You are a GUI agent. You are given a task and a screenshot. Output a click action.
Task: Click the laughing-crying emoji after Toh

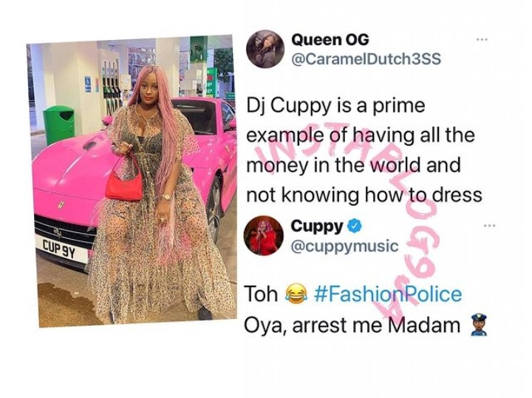click(x=296, y=294)
